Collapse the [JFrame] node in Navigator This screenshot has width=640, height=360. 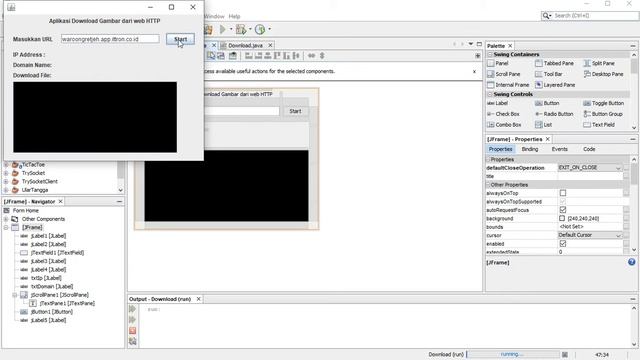(x=6, y=227)
